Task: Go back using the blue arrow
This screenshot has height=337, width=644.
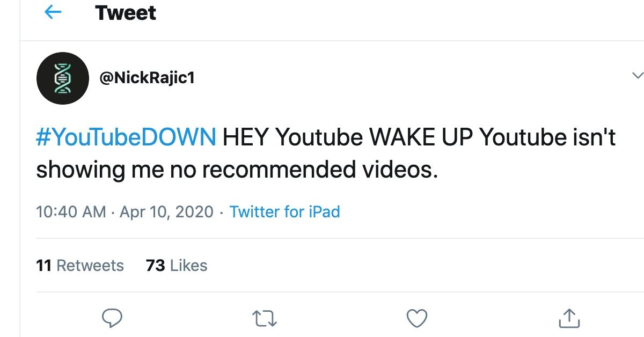Action: tap(53, 12)
